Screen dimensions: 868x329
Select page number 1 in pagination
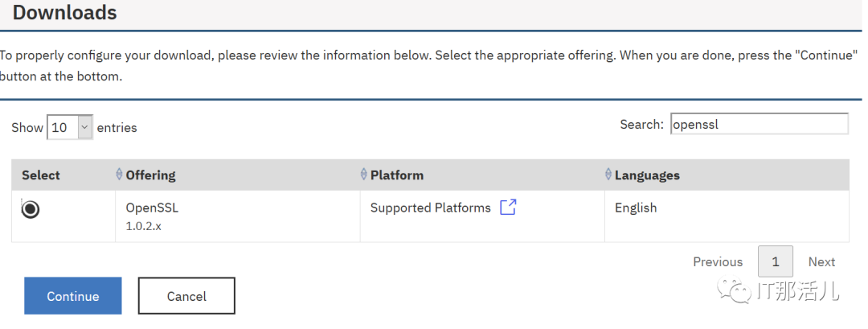click(x=775, y=261)
